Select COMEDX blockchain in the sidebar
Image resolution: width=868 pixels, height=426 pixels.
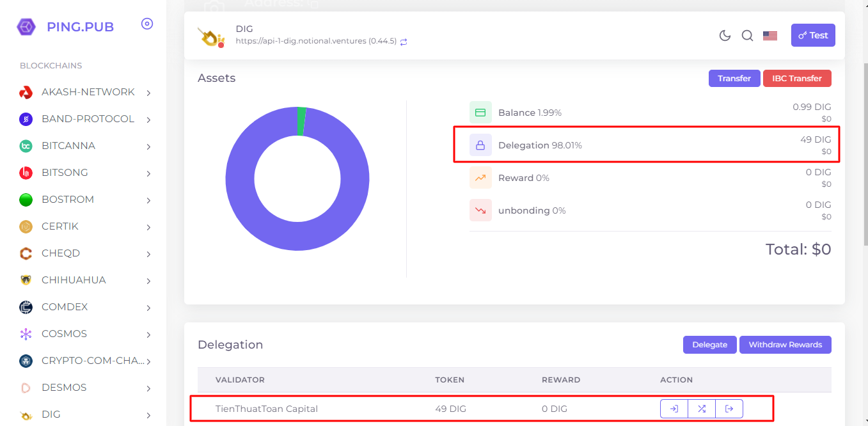coord(64,307)
